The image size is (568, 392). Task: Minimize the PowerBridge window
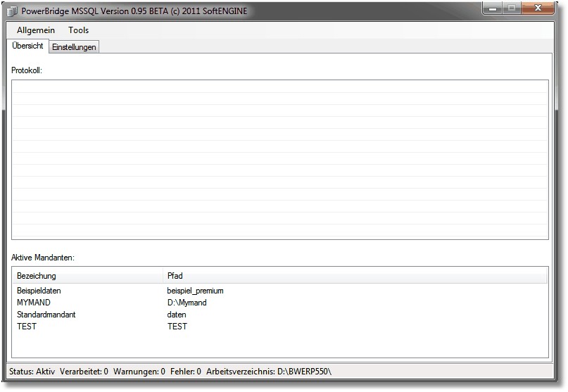point(493,9)
